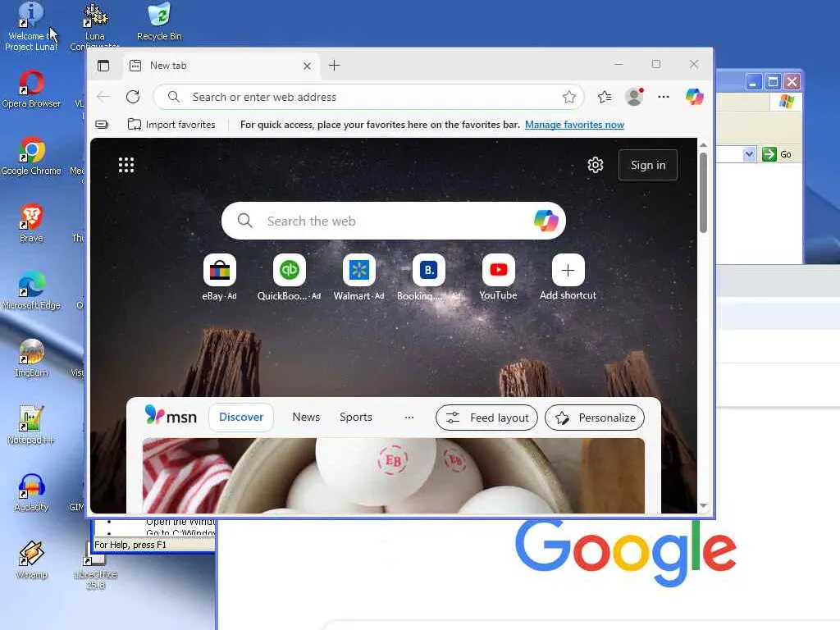Open address dropdown in background window
Image resolution: width=840 pixels, height=630 pixels.
[x=749, y=154]
